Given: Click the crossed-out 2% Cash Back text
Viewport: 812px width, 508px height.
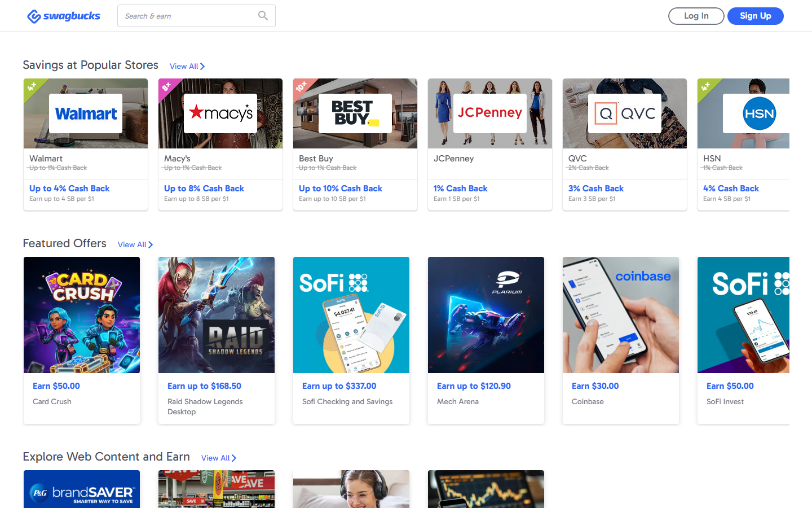Looking at the screenshot, I should point(589,168).
